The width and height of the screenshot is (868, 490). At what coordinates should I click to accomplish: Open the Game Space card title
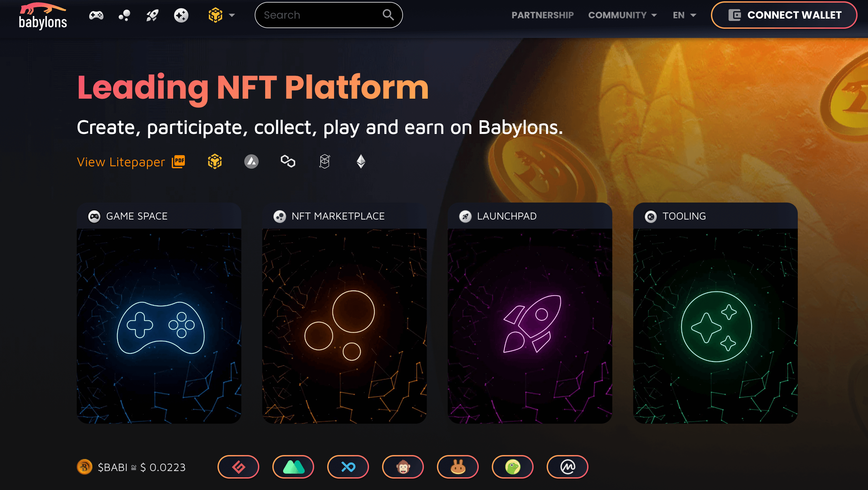[137, 216]
